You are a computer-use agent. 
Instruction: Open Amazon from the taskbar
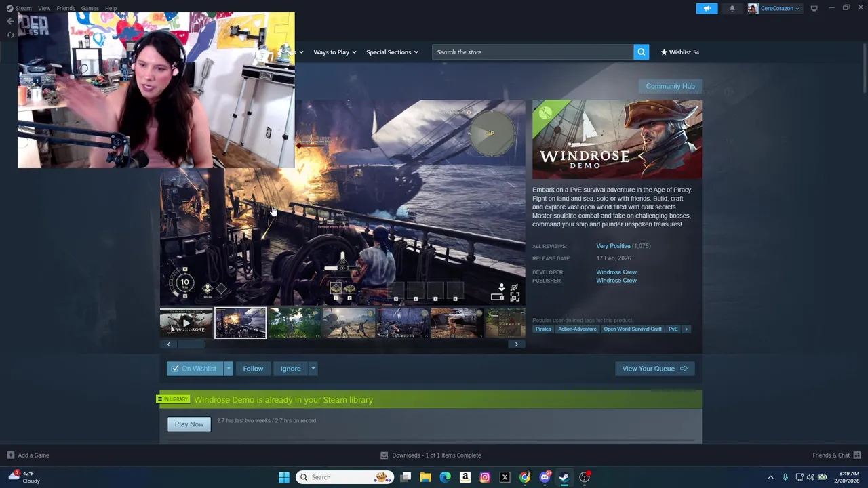pyautogui.click(x=465, y=477)
